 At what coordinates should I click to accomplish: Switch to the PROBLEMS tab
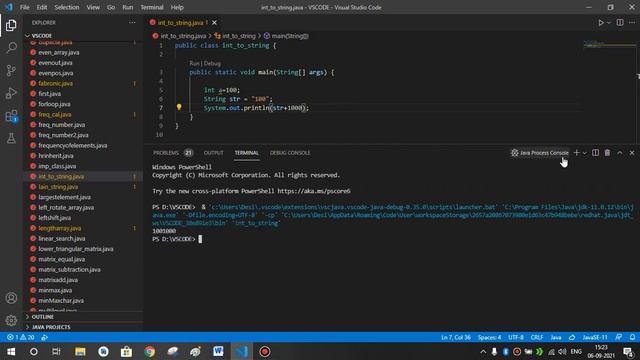[x=166, y=153]
